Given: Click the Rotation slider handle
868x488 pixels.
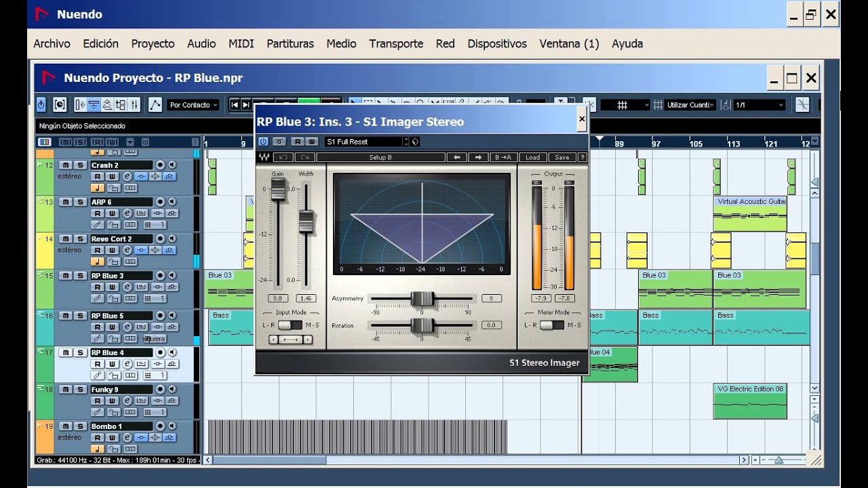Looking at the screenshot, I should 422,325.
